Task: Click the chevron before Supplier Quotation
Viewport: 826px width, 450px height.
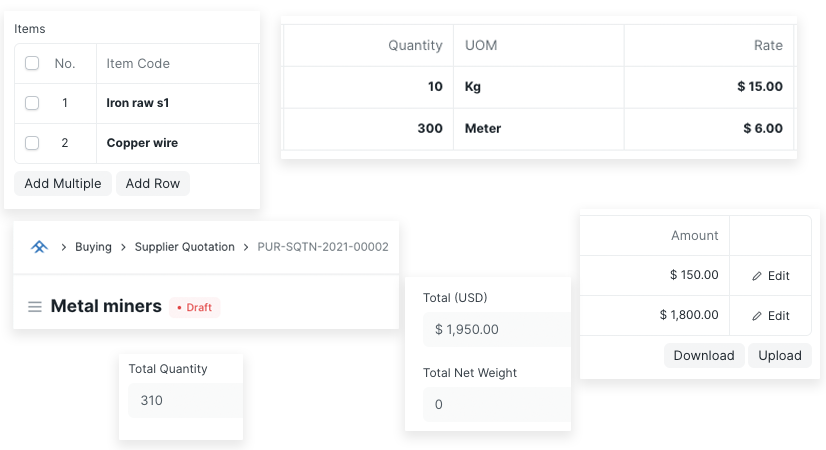Action: [x=123, y=247]
